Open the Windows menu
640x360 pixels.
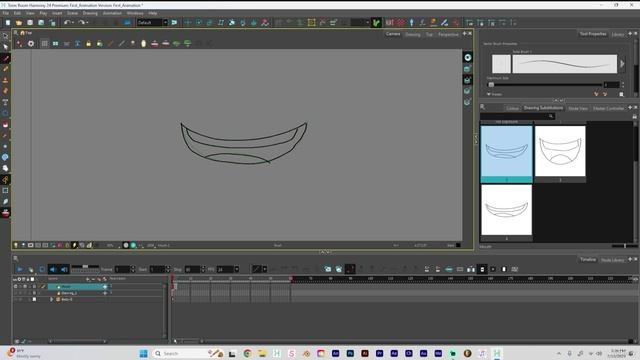point(135,13)
